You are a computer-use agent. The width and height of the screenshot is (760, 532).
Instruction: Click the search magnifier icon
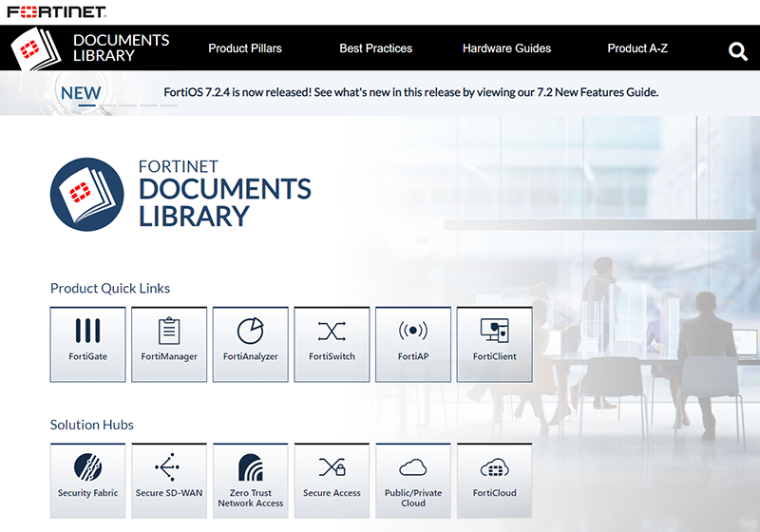tap(738, 51)
